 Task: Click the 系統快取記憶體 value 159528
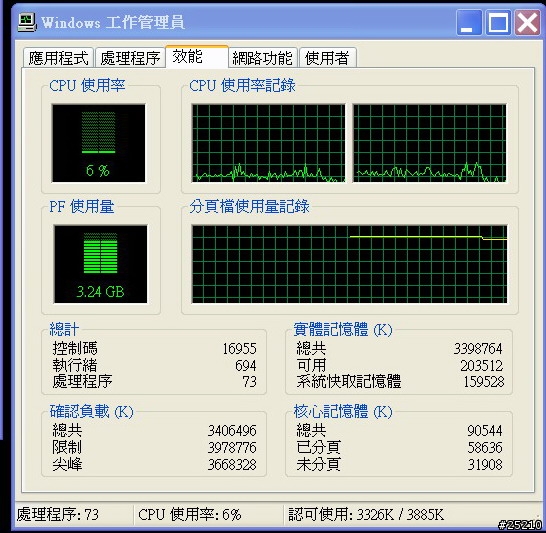click(x=483, y=382)
